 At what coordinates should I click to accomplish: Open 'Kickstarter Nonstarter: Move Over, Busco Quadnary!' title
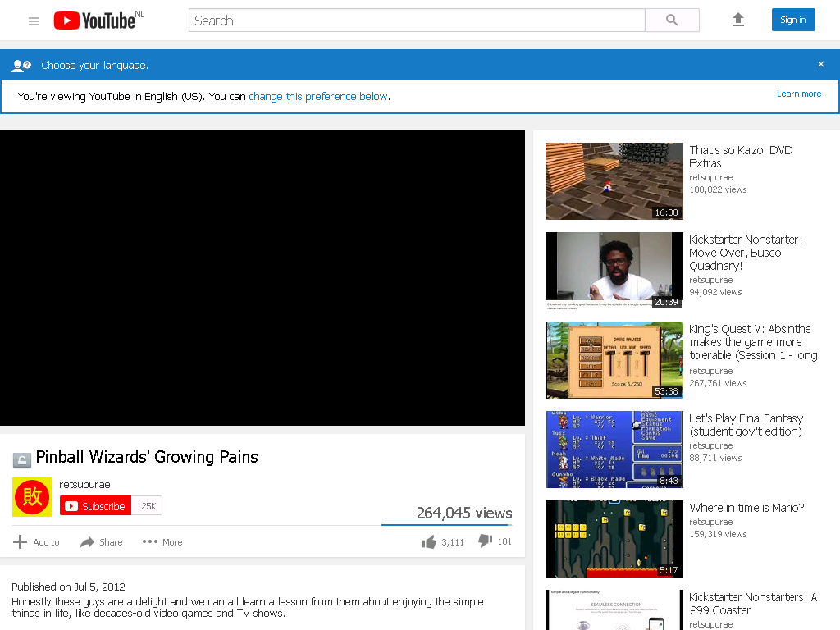745,253
